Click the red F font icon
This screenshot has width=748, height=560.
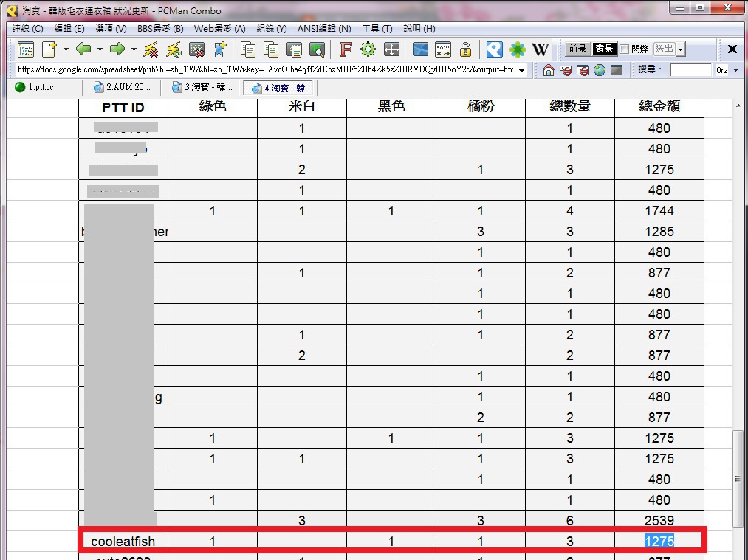(x=346, y=49)
